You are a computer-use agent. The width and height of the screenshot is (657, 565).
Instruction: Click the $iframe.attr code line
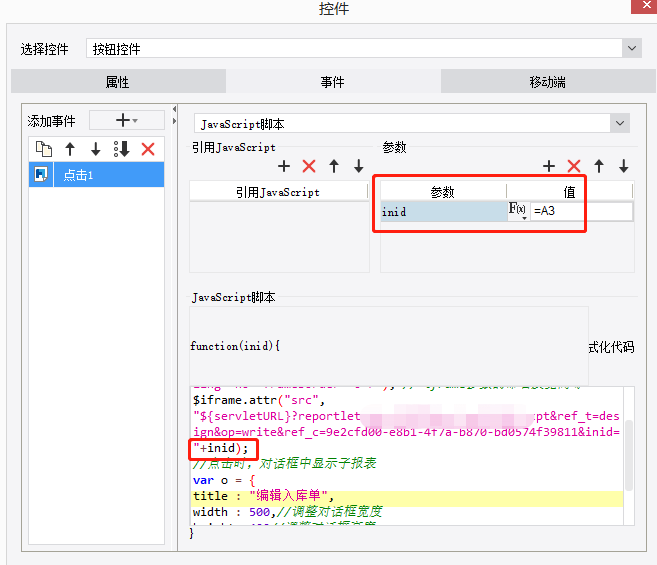pyautogui.click(x=259, y=400)
